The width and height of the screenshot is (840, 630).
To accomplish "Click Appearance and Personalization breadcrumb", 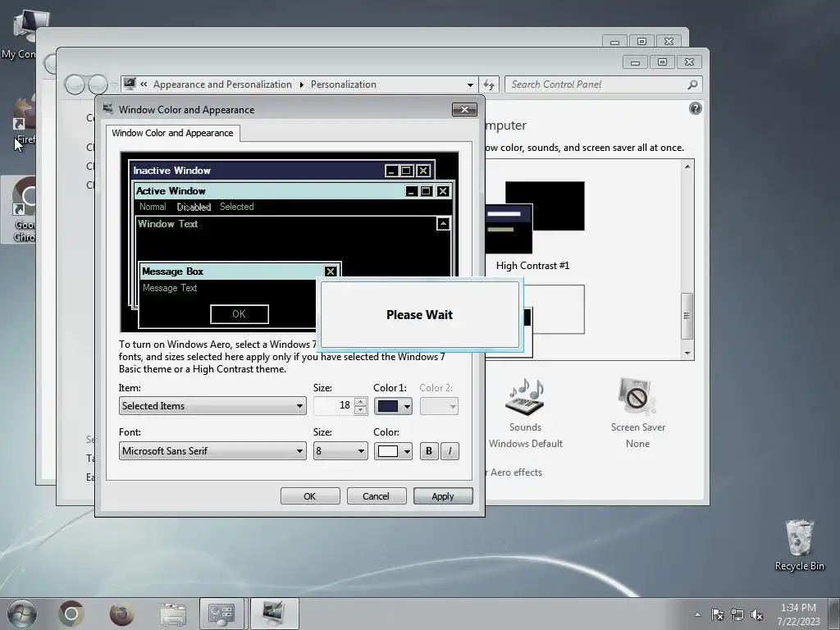I will click(222, 84).
